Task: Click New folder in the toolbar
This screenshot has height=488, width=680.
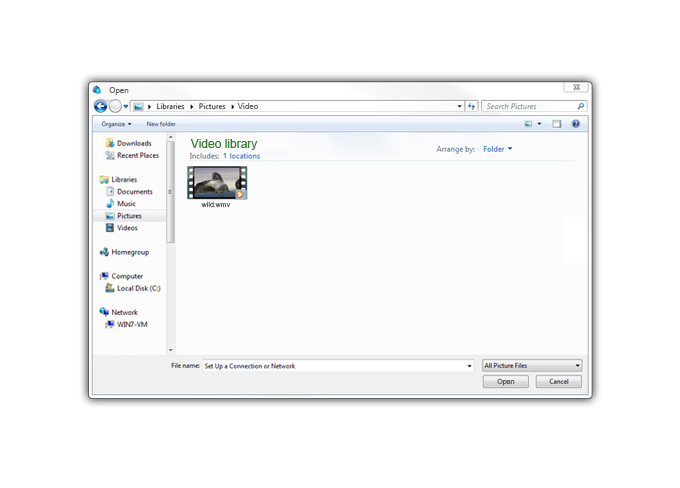Action: pyautogui.click(x=161, y=124)
